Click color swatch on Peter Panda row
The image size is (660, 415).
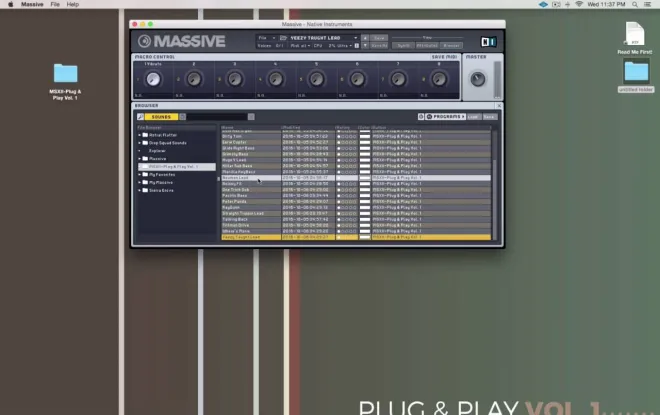pyautogui.click(x=365, y=202)
